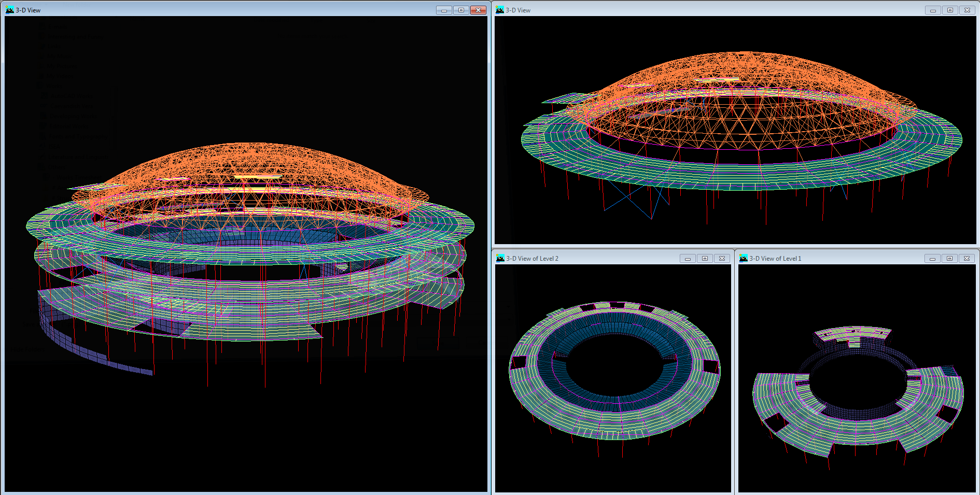The width and height of the screenshot is (980, 495).
Task: Close the active 3-D View with red X
Action: coord(478,10)
